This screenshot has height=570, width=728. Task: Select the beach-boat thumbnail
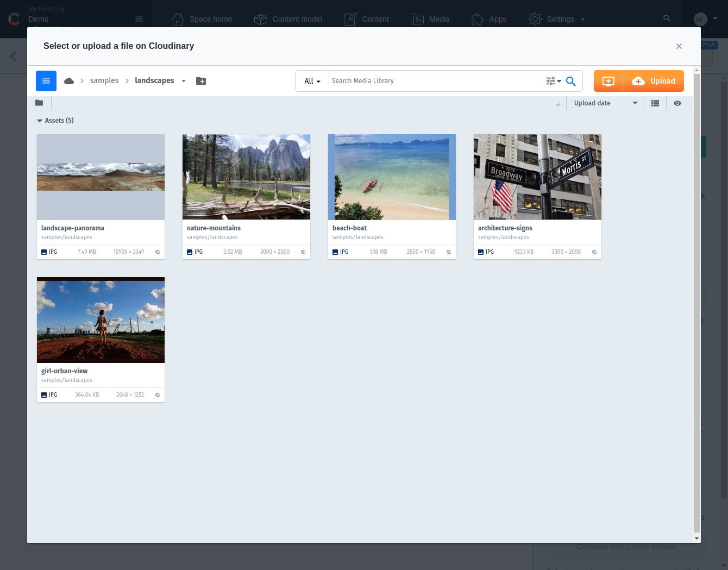(x=392, y=177)
